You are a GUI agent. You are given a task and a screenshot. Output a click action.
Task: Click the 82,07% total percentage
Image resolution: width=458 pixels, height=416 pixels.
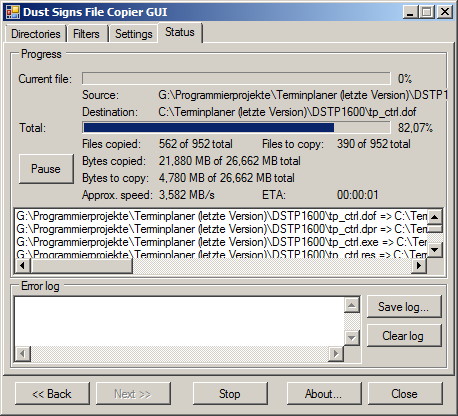(415, 128)
